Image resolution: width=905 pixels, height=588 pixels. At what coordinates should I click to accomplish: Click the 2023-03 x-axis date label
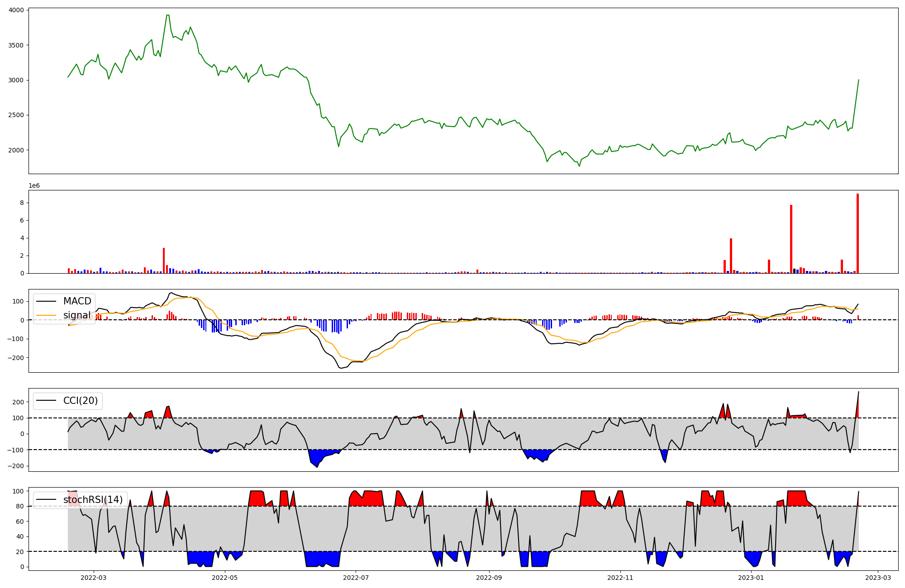pos(878,578)
